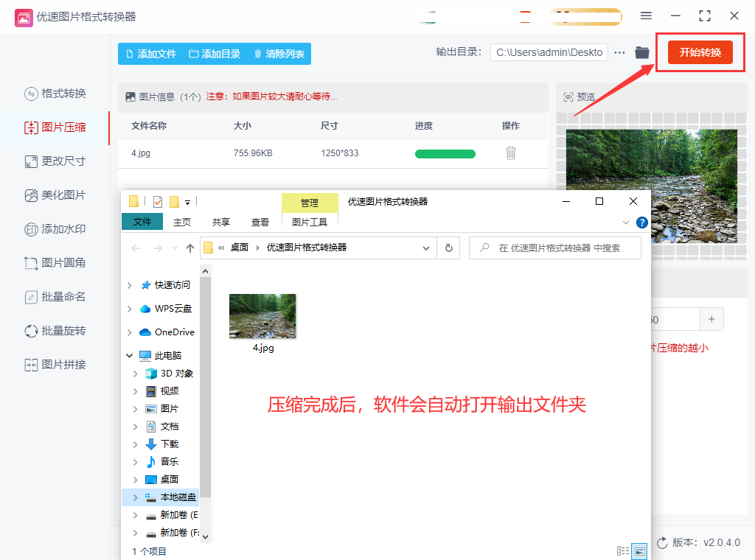Select the 美化图片 beautify tool
The height and width of the screenshot is (560, 755).
click(55, 195)
